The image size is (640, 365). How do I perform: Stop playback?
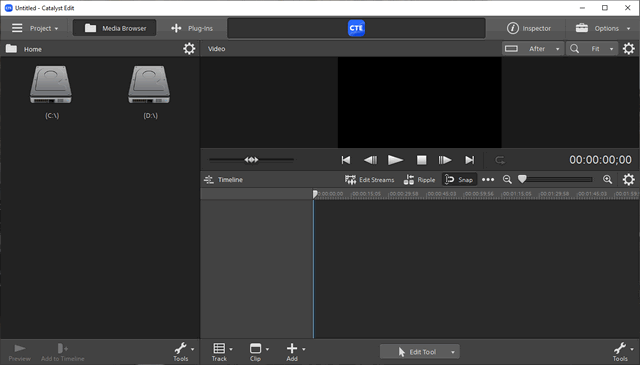click(422, 160)
